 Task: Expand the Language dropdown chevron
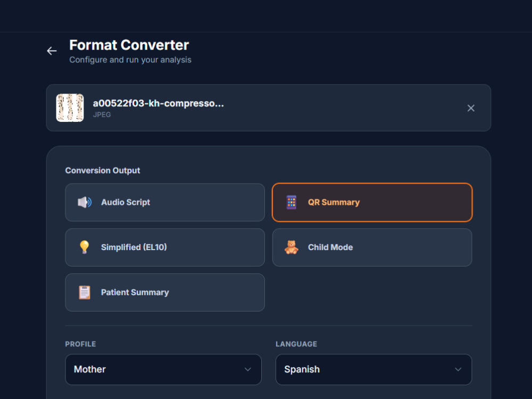(458, 370)
